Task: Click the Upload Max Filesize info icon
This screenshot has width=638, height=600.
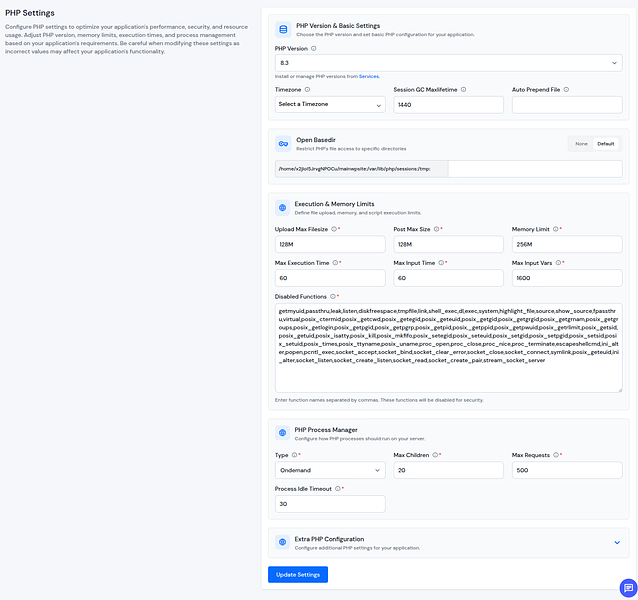Action: [x=334, y=229]
